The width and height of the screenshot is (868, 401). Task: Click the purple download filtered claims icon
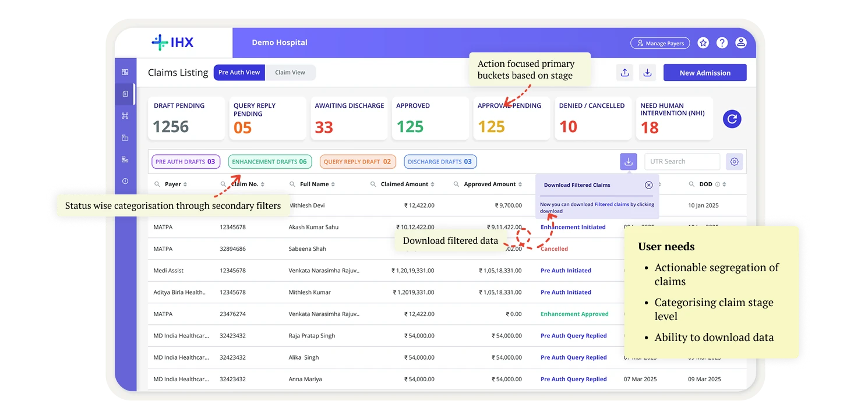[629, 162]
